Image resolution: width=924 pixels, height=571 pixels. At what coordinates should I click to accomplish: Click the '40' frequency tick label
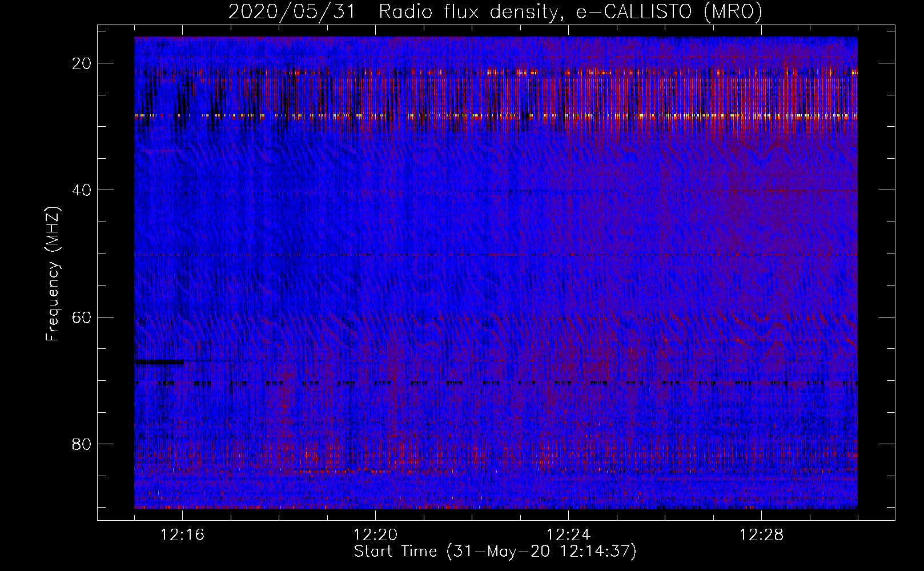click(82, 190)
